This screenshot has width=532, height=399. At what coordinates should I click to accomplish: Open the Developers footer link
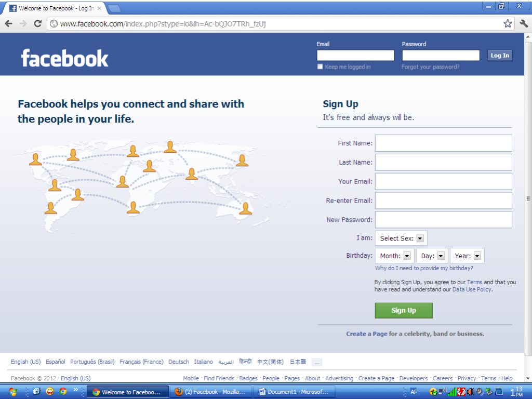[413, 378]
